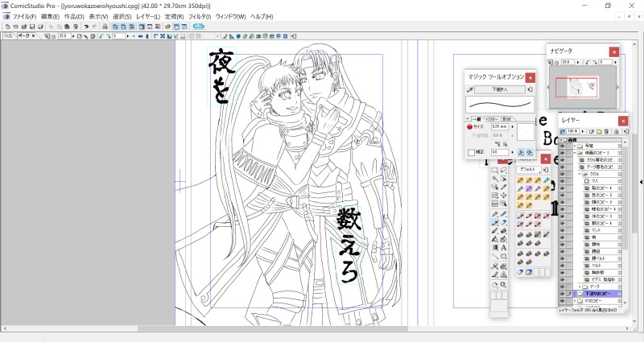Enable the 補正 correction checkbox
The width and height of the screenshot is (644, 342).
471,152
